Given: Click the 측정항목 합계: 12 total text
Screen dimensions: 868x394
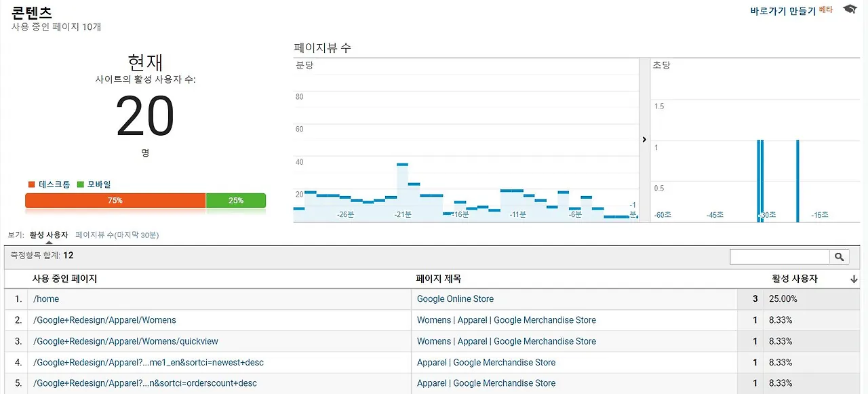Looking at the screenshot, I should [42, 256].
